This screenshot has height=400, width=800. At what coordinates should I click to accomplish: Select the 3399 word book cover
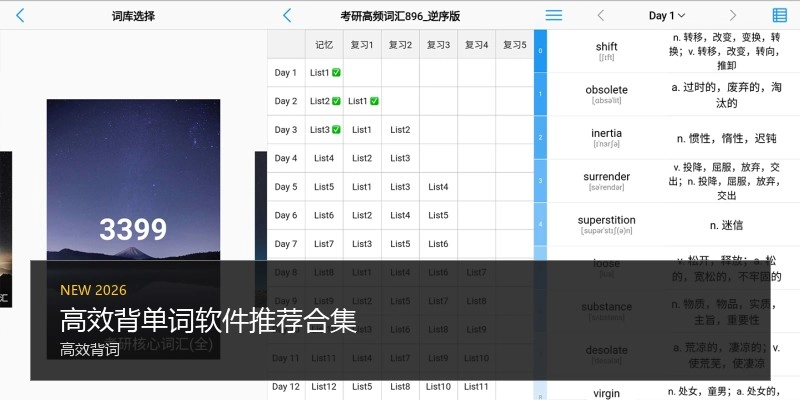click(133, 229)
